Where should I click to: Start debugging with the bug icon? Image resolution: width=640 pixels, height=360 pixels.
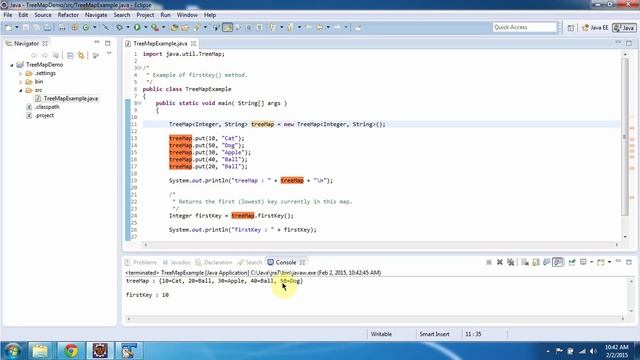point(119,27)
